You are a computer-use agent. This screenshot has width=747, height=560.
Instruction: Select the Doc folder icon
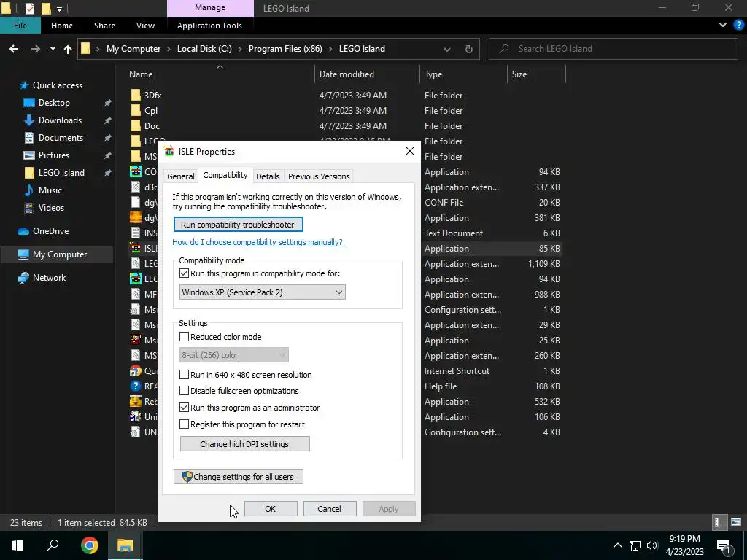click(x=136, y=125)
